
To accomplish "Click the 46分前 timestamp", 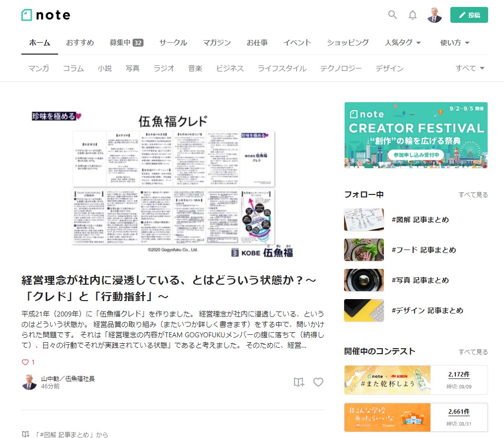I will click(50, 386).
